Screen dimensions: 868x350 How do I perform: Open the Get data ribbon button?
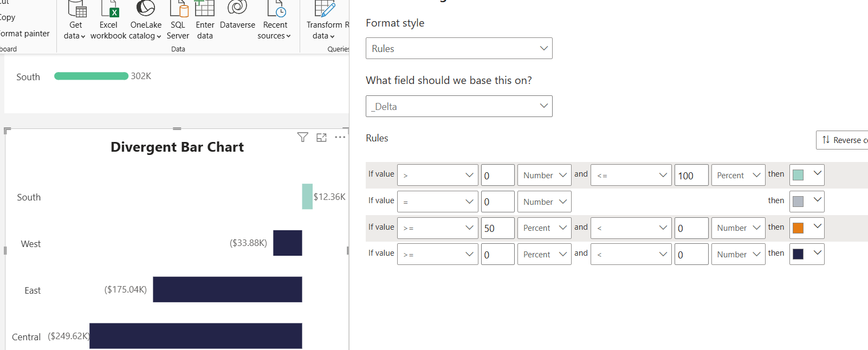click(75, 21)
